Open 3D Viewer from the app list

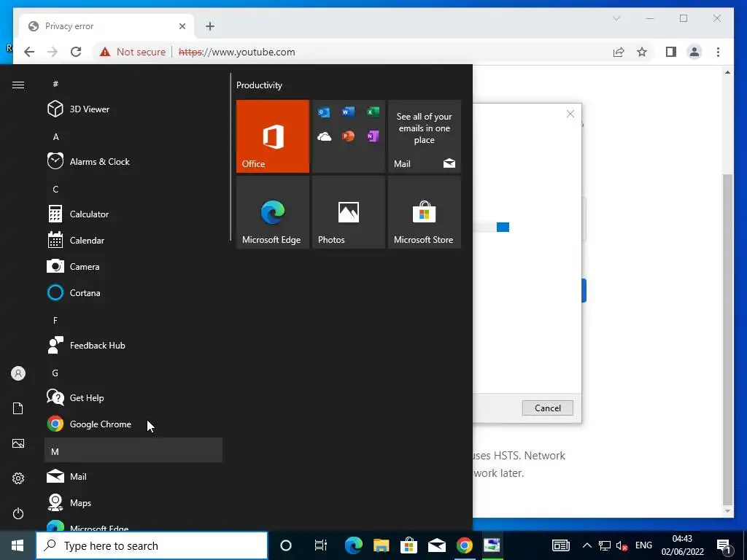point(133,109)
